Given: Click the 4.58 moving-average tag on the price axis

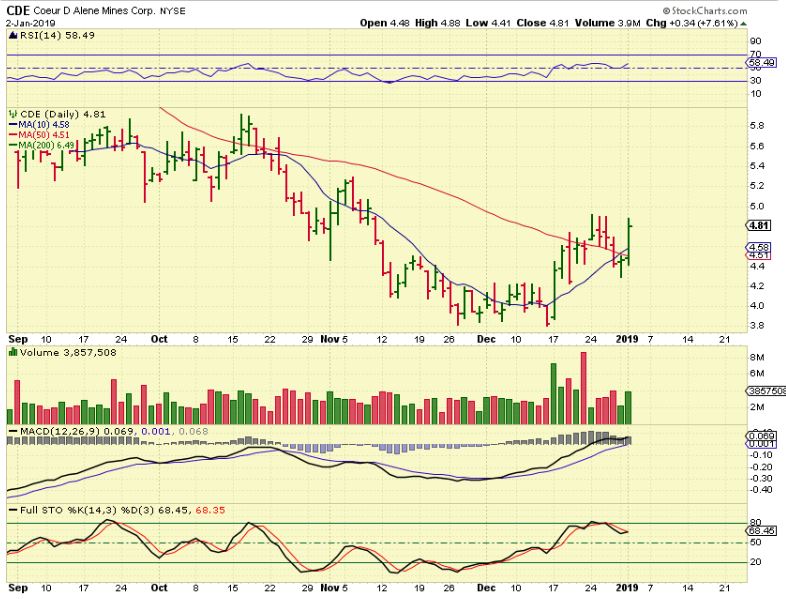Looking at the screenshot, I should point(759,247).
